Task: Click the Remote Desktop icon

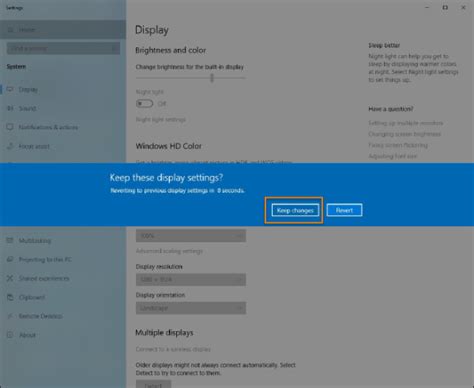Action: (10, 316)
